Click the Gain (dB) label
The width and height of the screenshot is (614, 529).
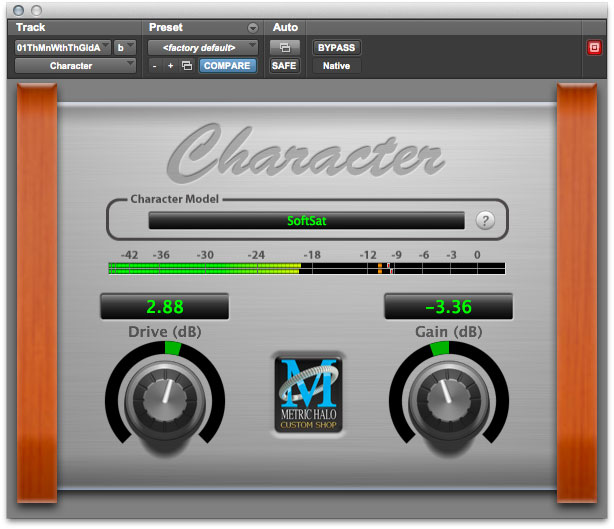(449, 332)
